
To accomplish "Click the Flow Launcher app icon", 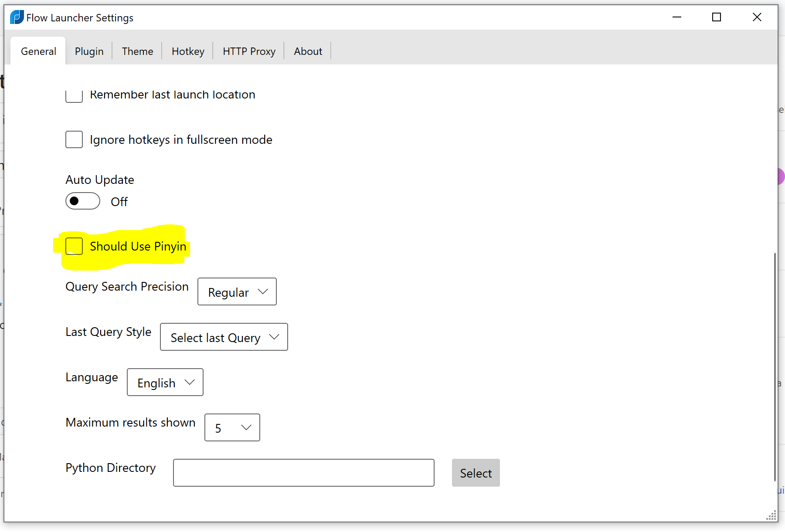I will [x=17, y=17].
